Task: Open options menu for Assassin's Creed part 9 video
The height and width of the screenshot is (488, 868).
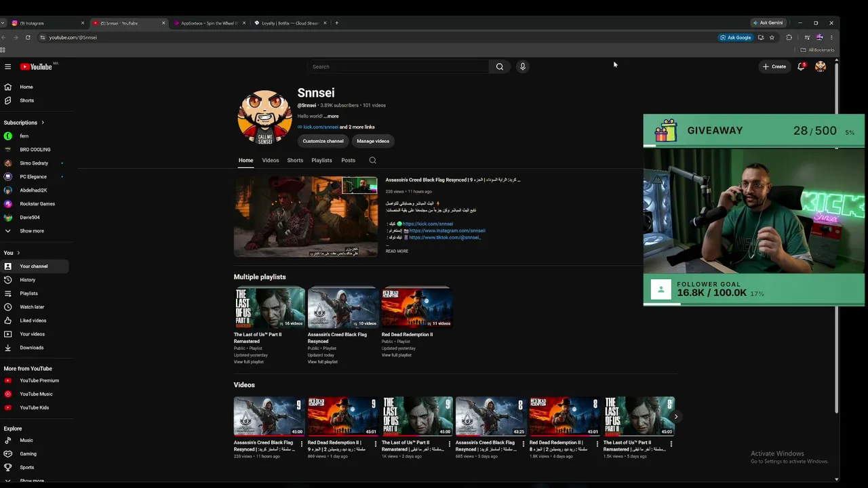Action: click(x=302, y=444)
